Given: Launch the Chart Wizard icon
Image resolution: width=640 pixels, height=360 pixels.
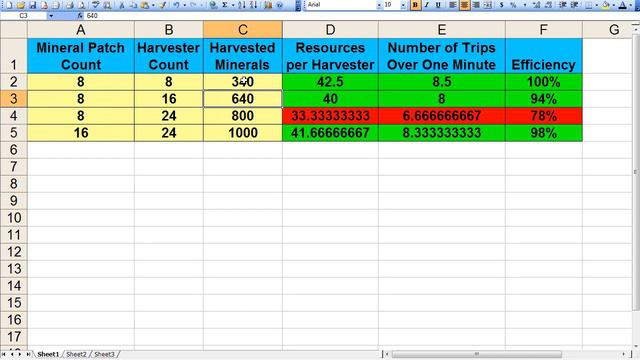Looking at the screenshot, I should (x=268, y=5).
